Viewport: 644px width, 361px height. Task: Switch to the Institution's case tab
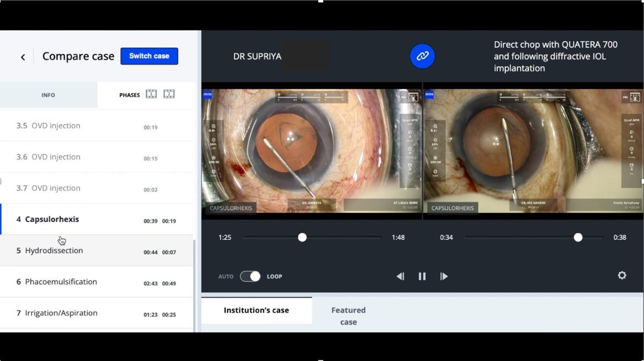256,310
